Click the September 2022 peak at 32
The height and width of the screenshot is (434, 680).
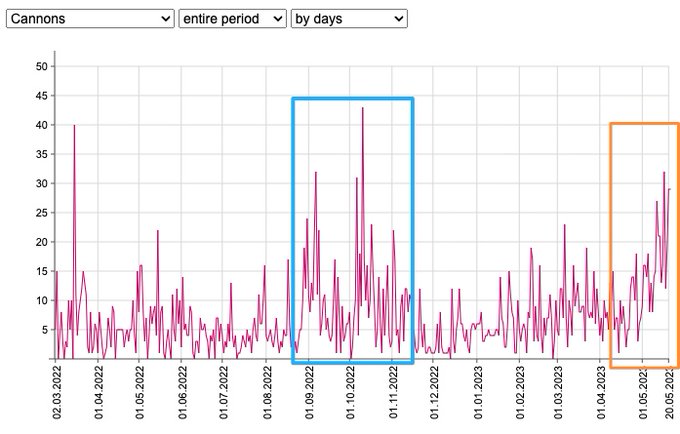tap(316, 172)
